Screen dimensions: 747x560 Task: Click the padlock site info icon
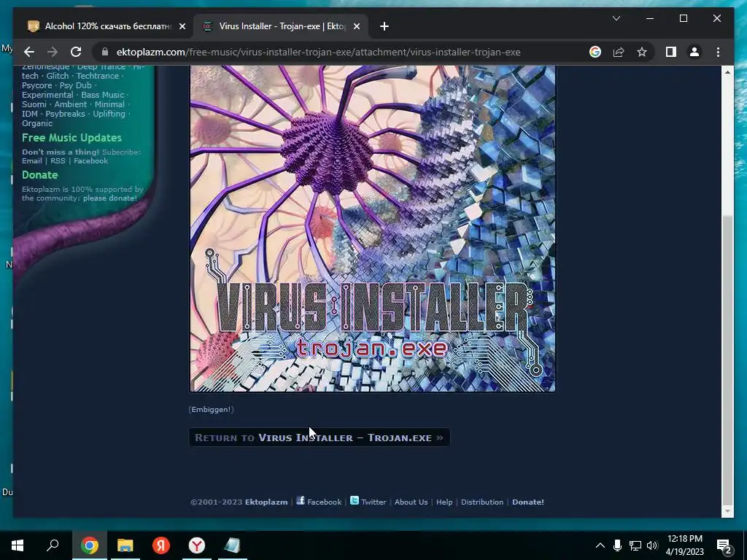105,52
